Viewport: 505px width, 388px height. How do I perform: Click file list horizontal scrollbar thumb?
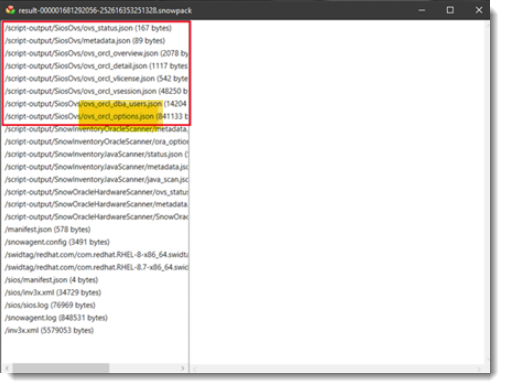click(61, 368)
